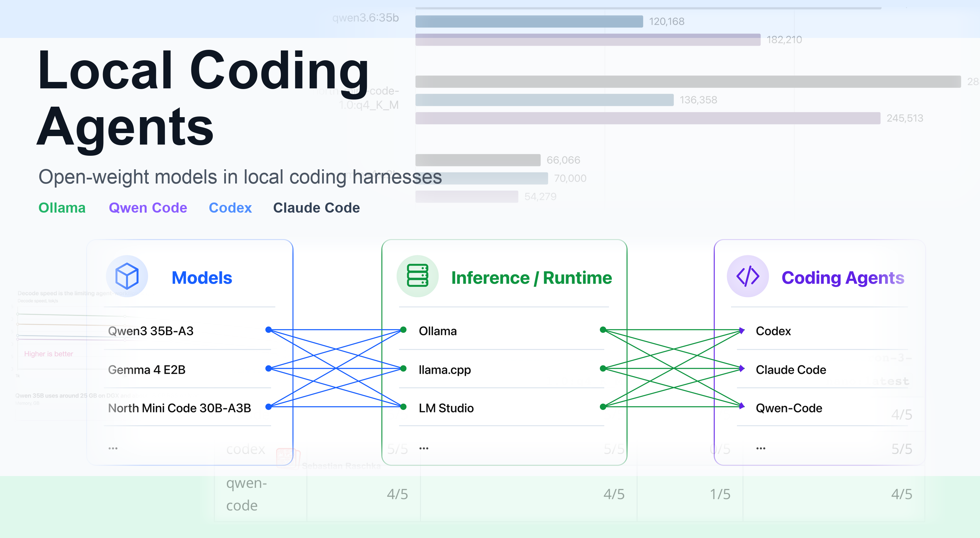The image size is (980, 538).
Task: Click the 70,000 bar value
Action: tap(570, 178)
